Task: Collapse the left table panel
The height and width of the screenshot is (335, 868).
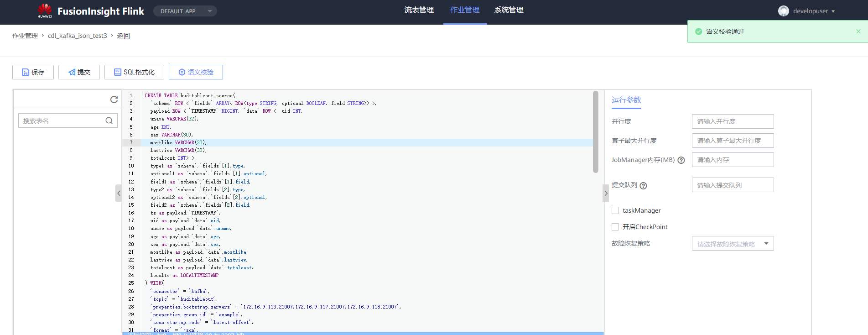Action: click(x=119, y=193)
